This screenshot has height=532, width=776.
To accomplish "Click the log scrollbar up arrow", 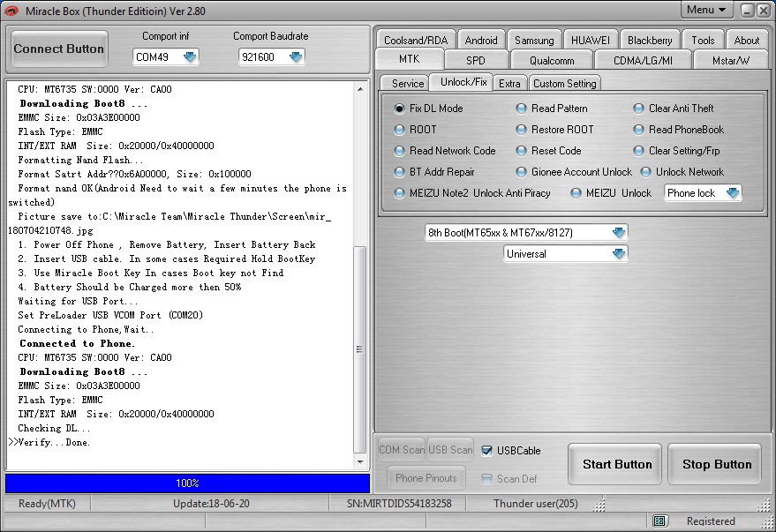I will coord(360,89).
